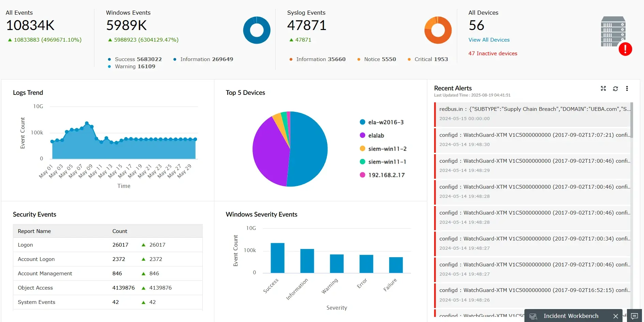Click the 47 Inactive devices link

tap(493, 53)
